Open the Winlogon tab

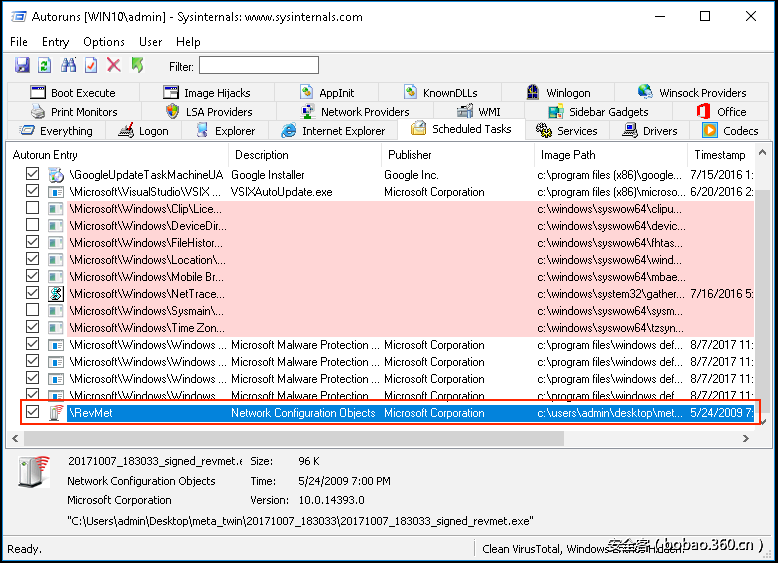coord(558,93)
